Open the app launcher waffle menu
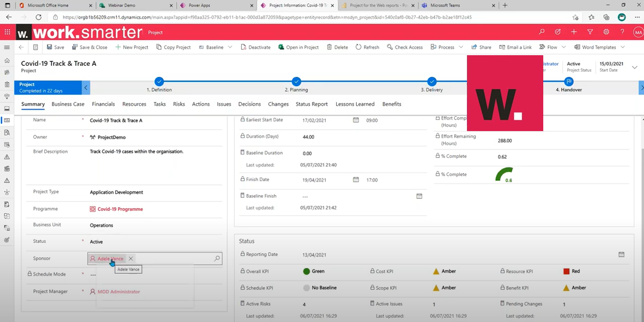The image size is (644, 322). coord(7,32)
